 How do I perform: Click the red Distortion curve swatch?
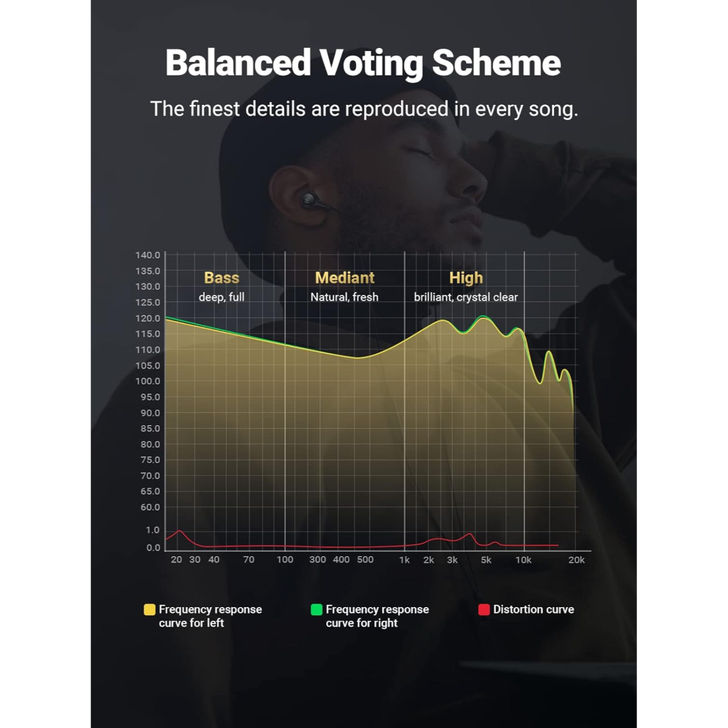[x=484, y=609]
